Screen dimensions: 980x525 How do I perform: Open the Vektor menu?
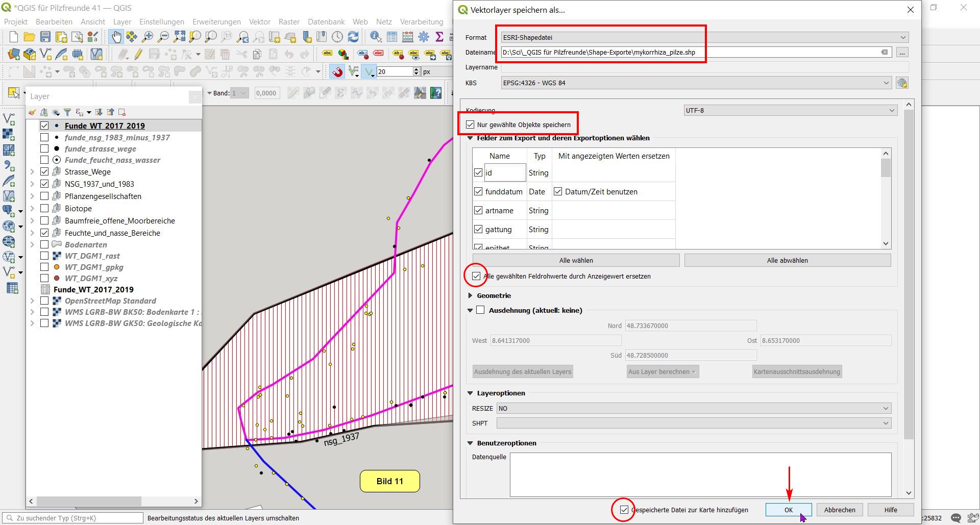(x=259, y=22)
